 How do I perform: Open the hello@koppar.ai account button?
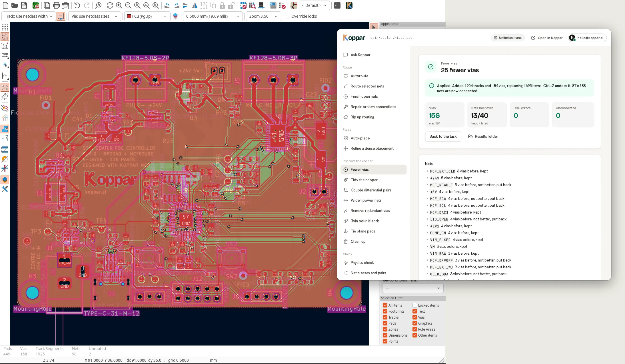tap(587, 38)
